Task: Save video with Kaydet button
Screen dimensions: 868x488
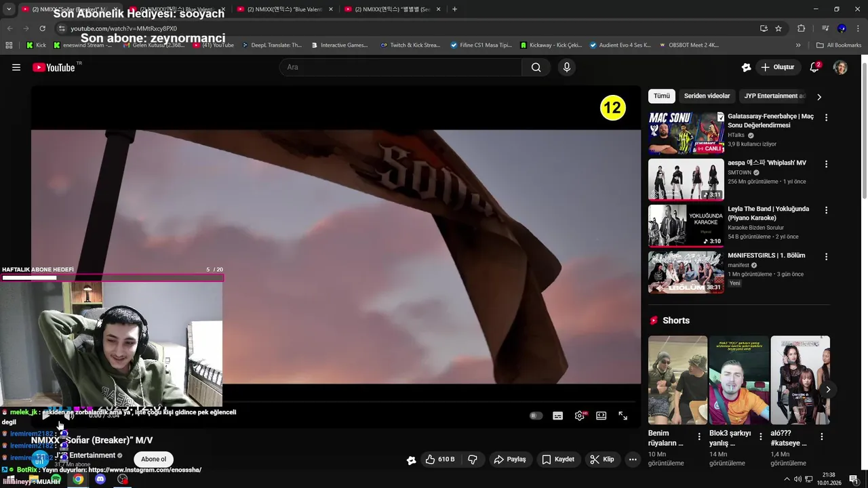Action: pos(558,460)
